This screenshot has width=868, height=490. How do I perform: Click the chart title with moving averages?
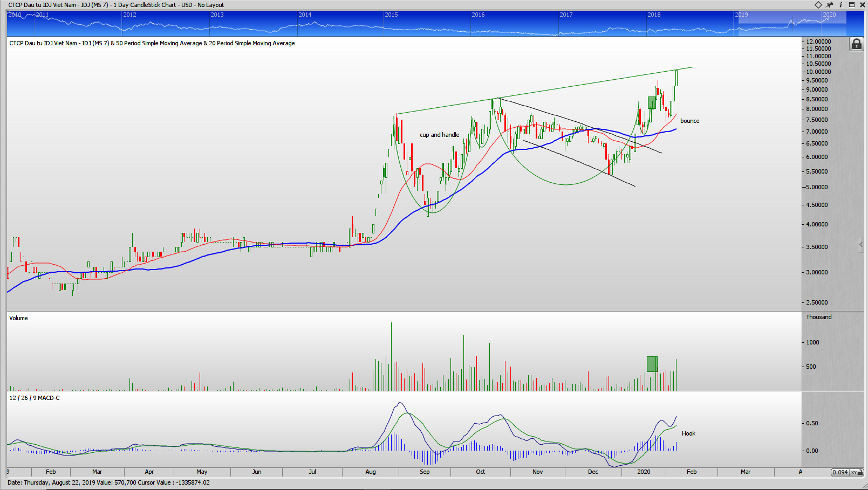(152, 43)
